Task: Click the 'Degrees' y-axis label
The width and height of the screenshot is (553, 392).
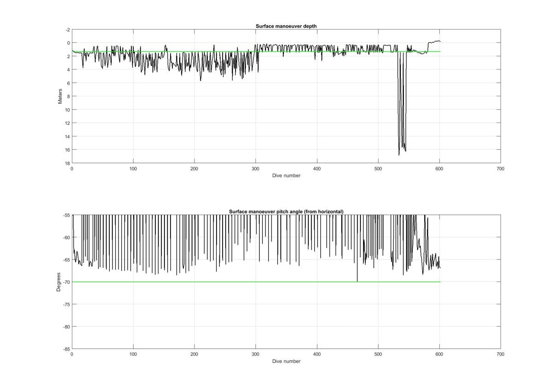Action: (59, 281)
